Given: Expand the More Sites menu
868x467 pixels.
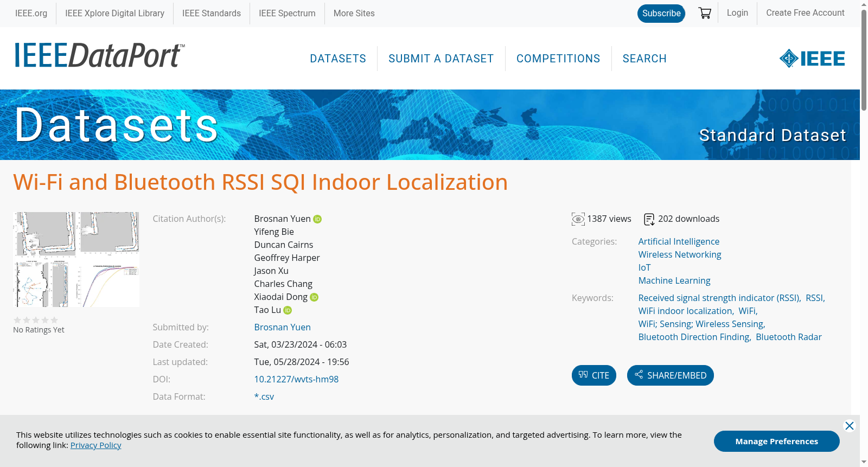Looking at the screenshot, I should pos(354,13).
